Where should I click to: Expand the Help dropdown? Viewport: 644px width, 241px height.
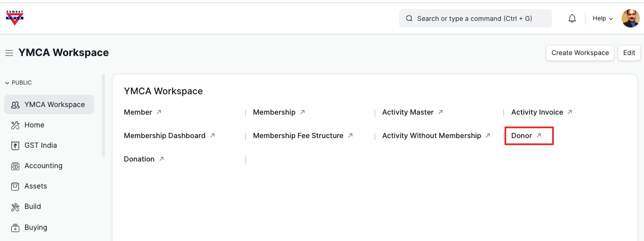[x=603, y=18]
